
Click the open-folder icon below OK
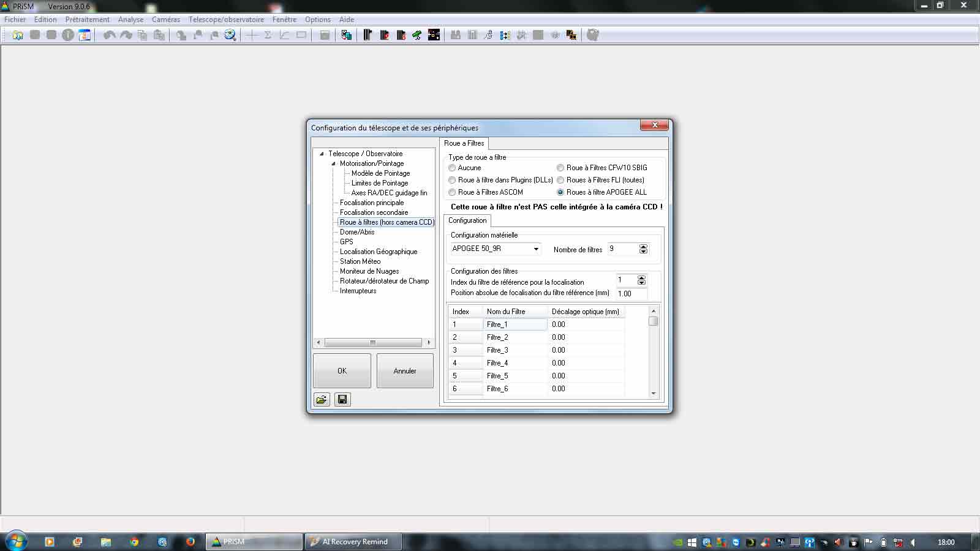click(x=322, y=400)
